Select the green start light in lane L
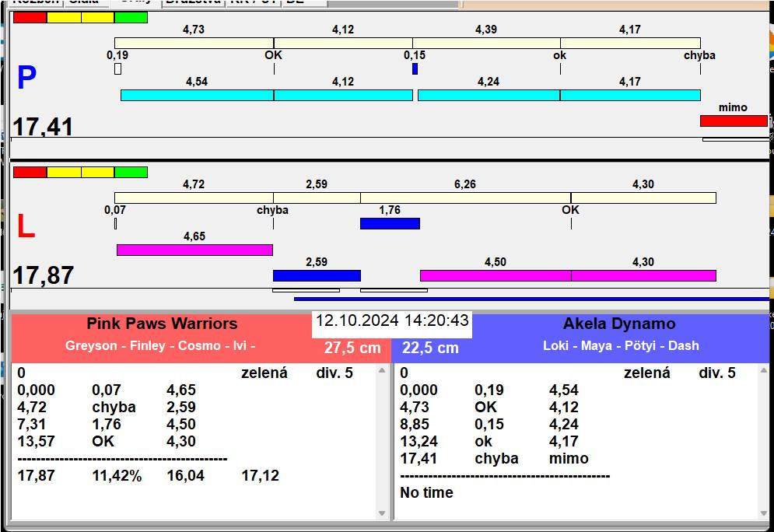This screenshot has height=532, width=774. point(131,172)
